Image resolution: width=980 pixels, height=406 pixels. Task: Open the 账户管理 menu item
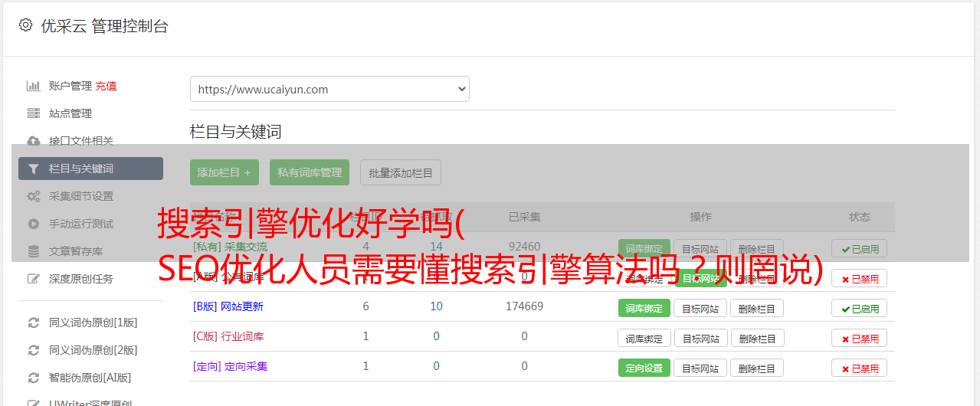coord(70,86)
